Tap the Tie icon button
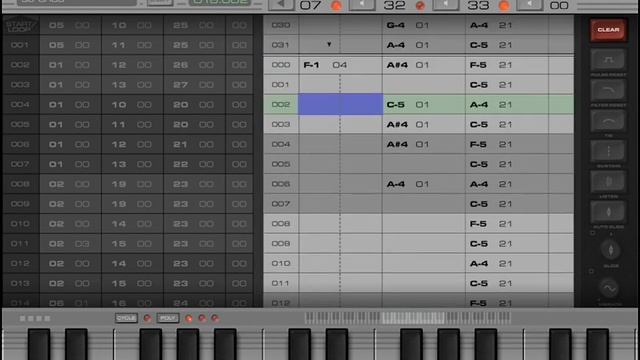This screenshot has width=640, height=360. click(608, 121)
